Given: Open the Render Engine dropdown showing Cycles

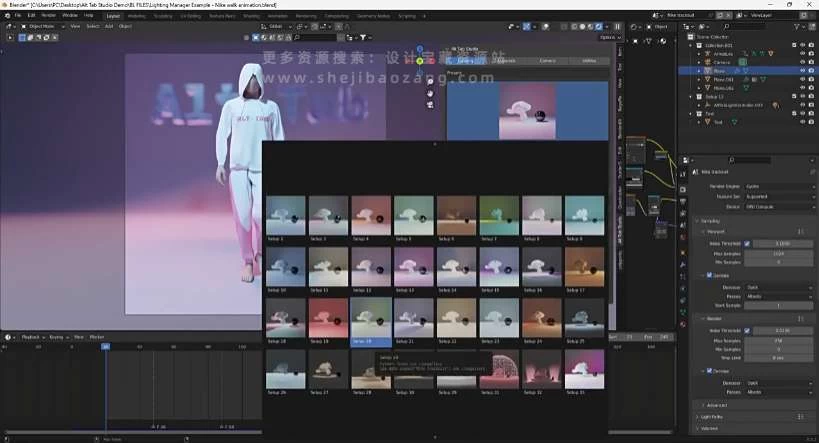Looking at the screenshot, I should click(779, 186).
